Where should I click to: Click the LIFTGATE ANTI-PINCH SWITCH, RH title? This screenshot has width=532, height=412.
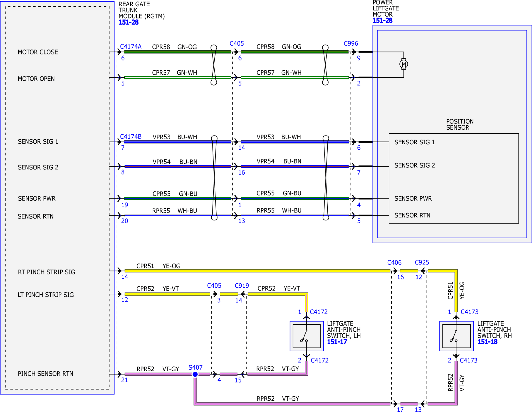coord(495,330)
